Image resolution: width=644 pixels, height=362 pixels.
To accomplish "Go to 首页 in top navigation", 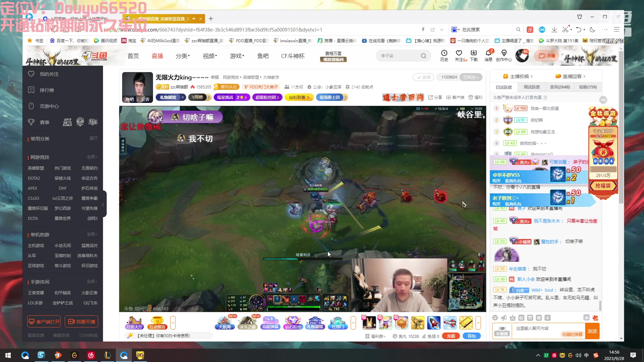I will [133, 56].
